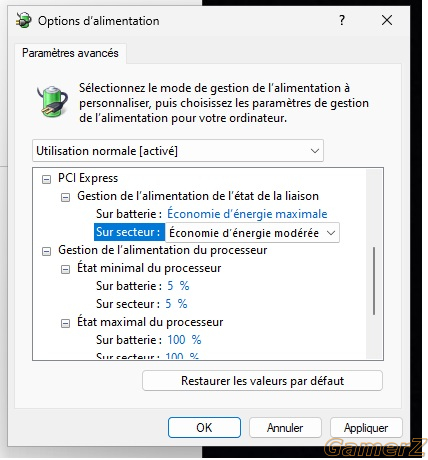Click the settings list vertical scrollbar thumb
This screenshot has height=460, width=428.
[374, 281]
